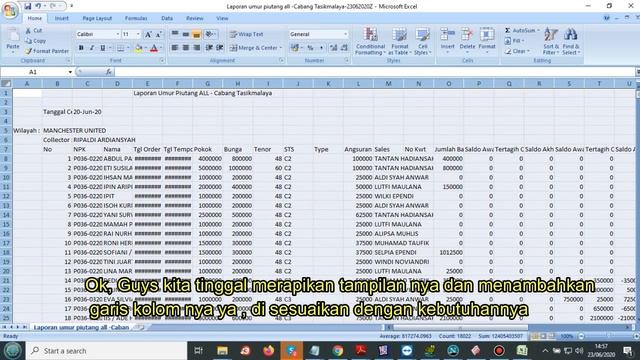Switch to the Review tab
The height and width of the screenshot is (360, 640).
point(195,18)
